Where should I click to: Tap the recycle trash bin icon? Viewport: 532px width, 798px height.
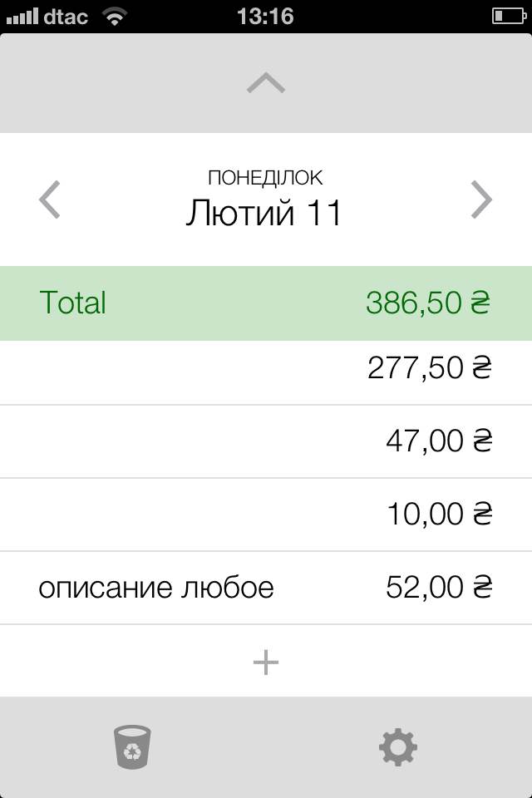133,746
